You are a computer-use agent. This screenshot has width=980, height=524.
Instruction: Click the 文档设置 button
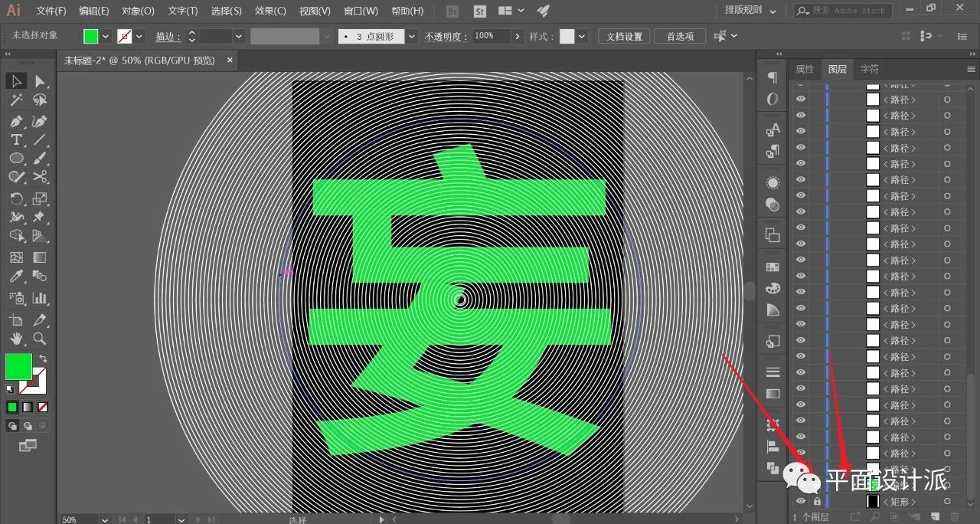click(625, 36)
